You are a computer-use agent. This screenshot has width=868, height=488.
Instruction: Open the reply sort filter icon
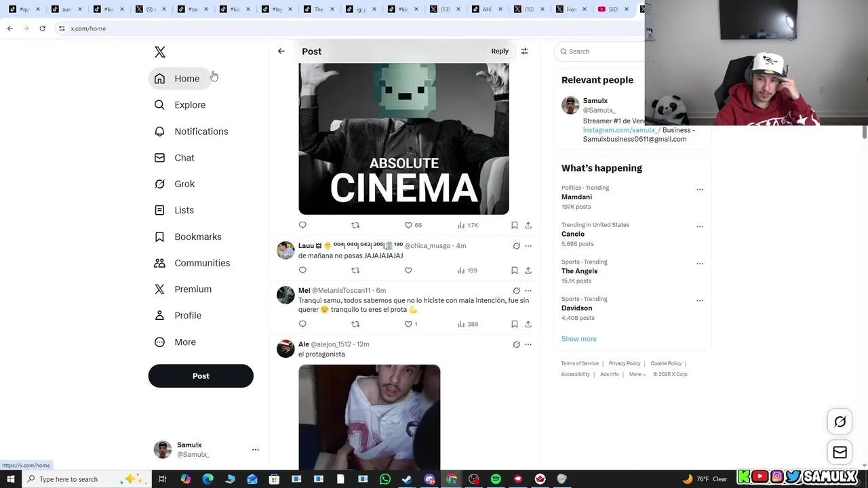click(x=524, y=51)
